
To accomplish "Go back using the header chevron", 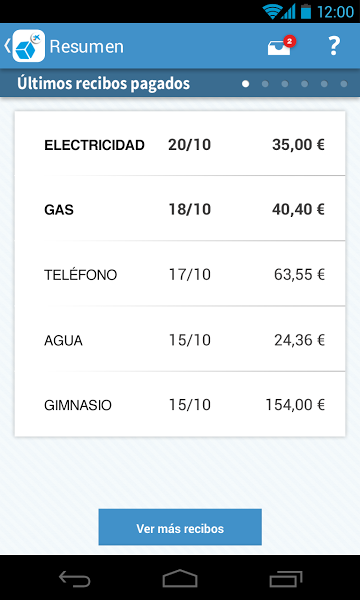I will click(x=7, y=46).
